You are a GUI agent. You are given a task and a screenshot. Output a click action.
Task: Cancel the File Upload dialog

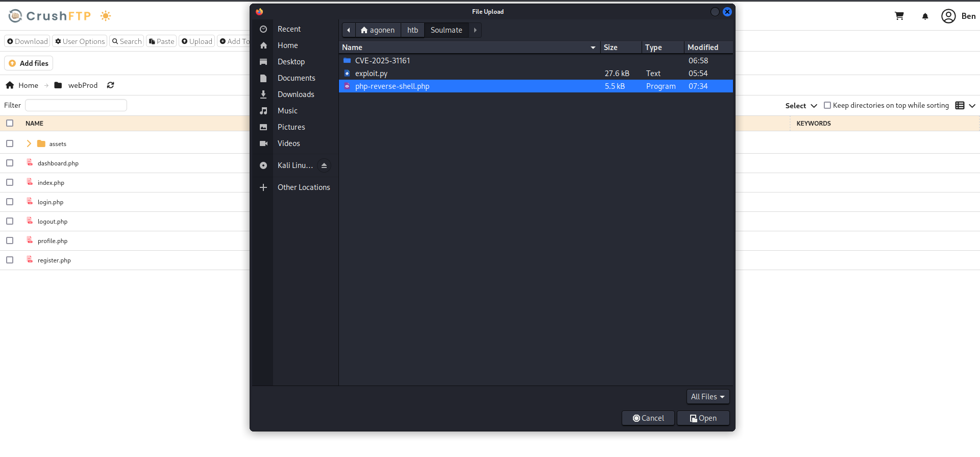click(x=648, y=418)
